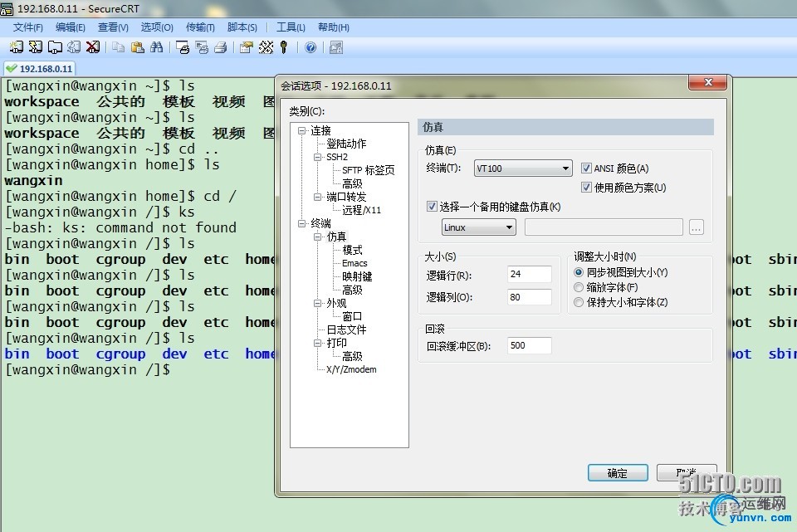This screenshot has width=797, height=532.
Task: Open the 选项 menu
Action: (x=157, y=27)
